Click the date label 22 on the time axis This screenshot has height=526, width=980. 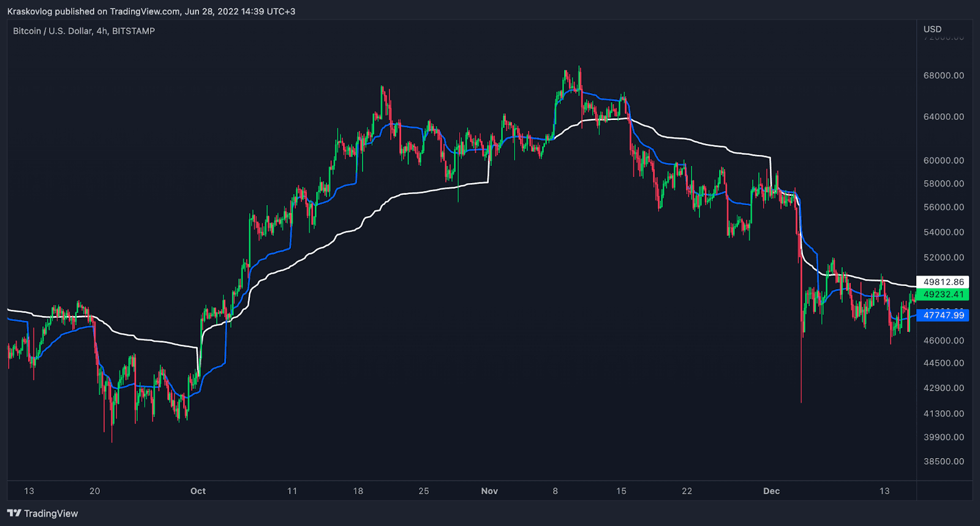click(687, 491)
